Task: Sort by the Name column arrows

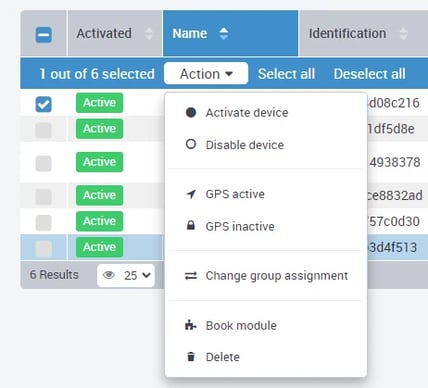Action: coord(224,33)
